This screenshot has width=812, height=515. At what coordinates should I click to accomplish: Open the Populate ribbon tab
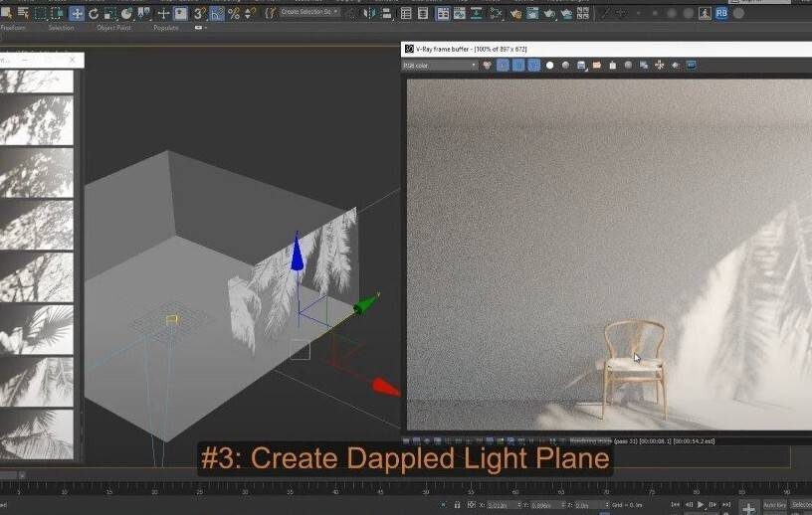[x=166, y=28]
